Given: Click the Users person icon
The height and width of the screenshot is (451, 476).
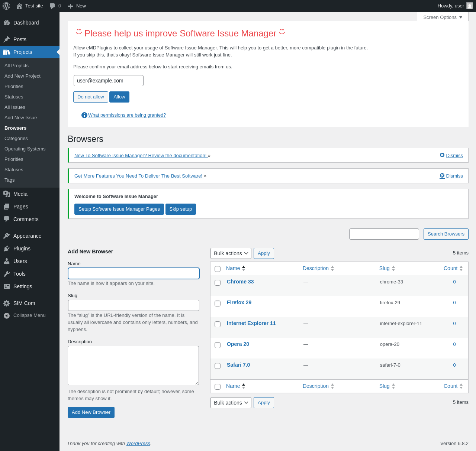Looking at the screenshot, I should coord(7,261).
